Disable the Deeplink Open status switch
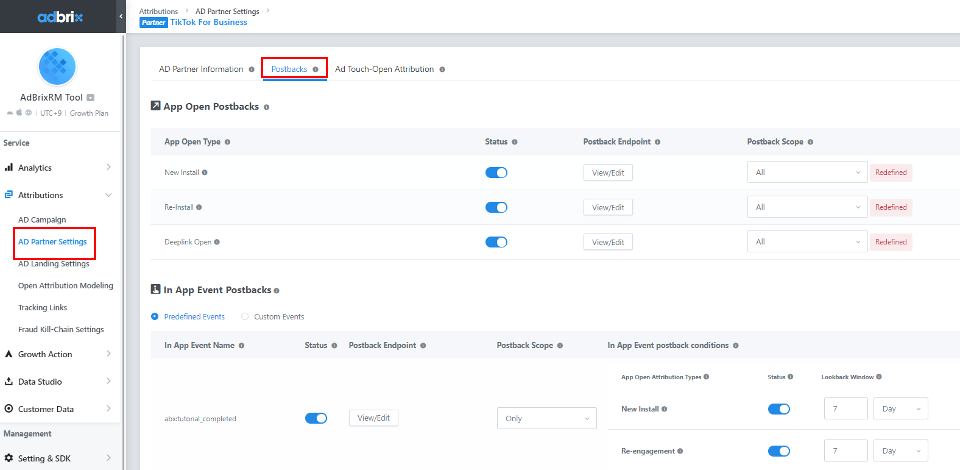 (x=496, y=242)
